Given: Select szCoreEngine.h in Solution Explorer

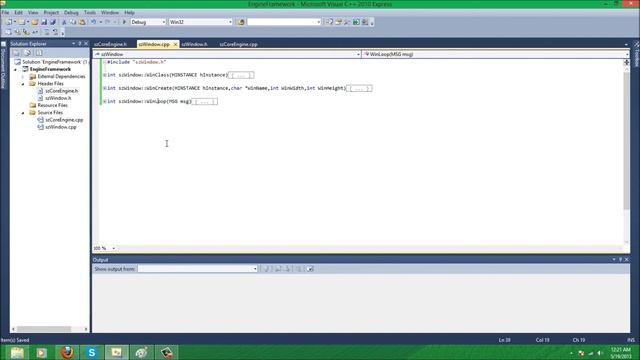Looking at the screenshot, I should [x=62, y=91].
